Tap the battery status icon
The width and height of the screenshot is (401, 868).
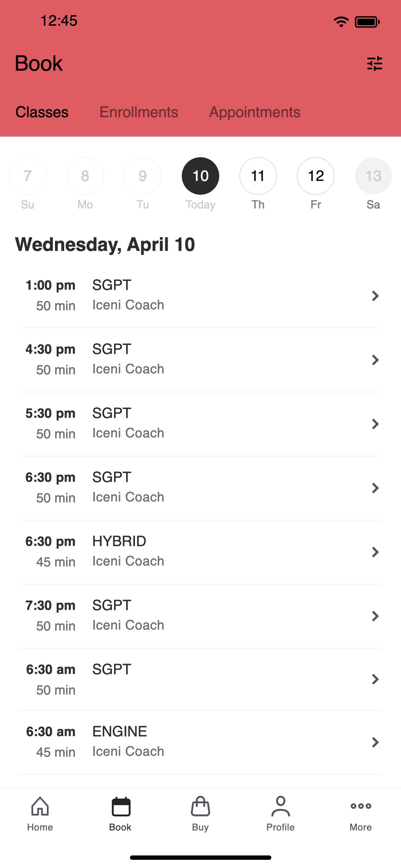tap(367, 22)
